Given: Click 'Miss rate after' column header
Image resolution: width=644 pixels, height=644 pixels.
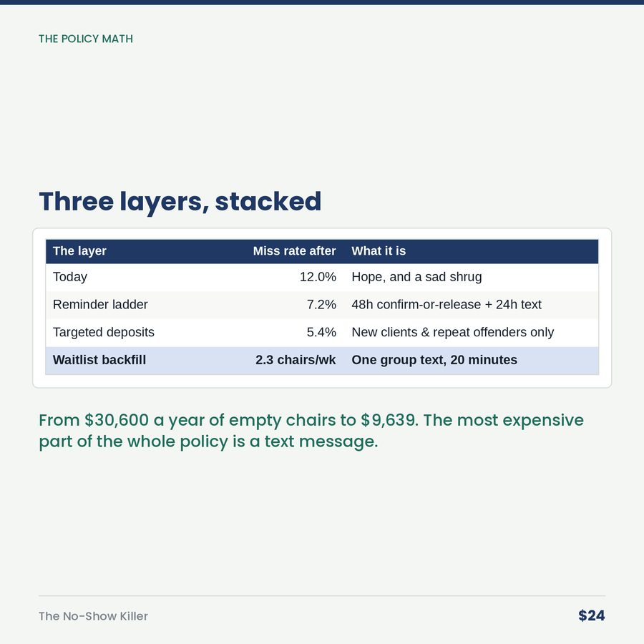Looking at the screenshot, I should [x=294, y=251].
